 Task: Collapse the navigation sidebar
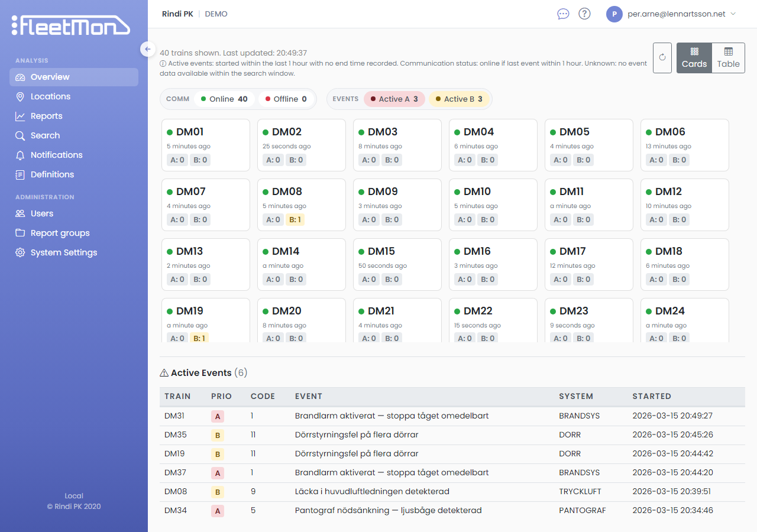coord(147,49)
